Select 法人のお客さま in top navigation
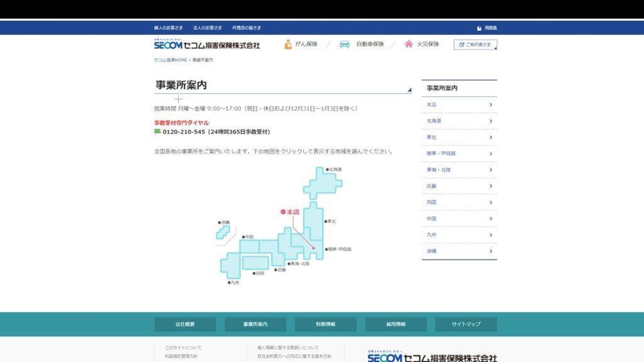The height and width of the screenshot is (362, 644). point(208,28)
